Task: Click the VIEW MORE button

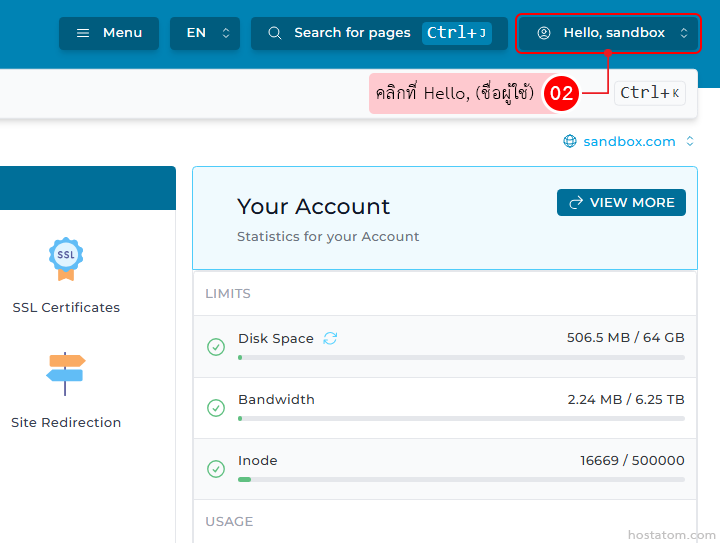Action: [x=621, y=202]
